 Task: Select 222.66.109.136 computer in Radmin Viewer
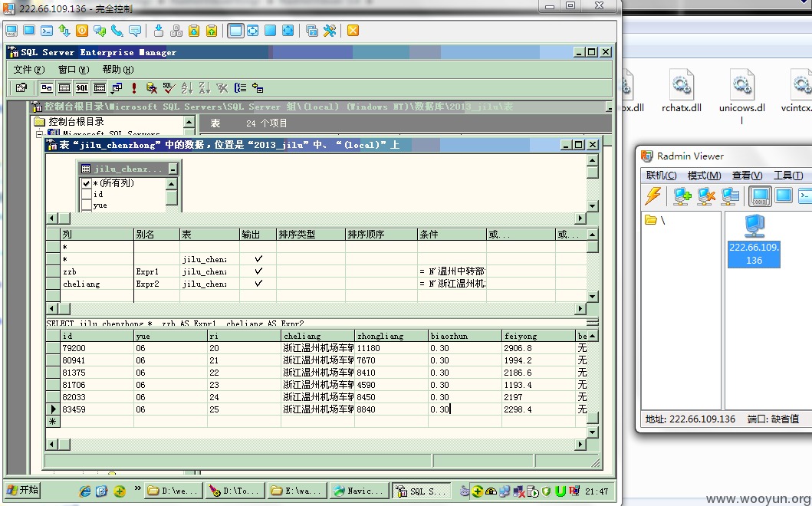pyautogui.click(x=754, y=240)
